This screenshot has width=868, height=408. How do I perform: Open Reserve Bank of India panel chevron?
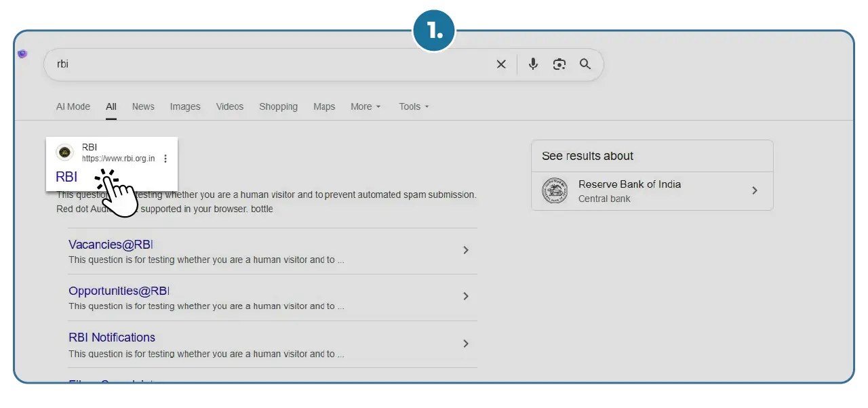tap(755, 191)
